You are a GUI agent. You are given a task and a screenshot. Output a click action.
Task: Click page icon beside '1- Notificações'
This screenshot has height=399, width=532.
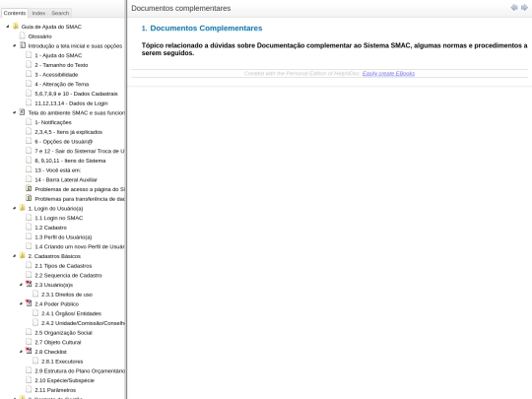click(29, 121)
